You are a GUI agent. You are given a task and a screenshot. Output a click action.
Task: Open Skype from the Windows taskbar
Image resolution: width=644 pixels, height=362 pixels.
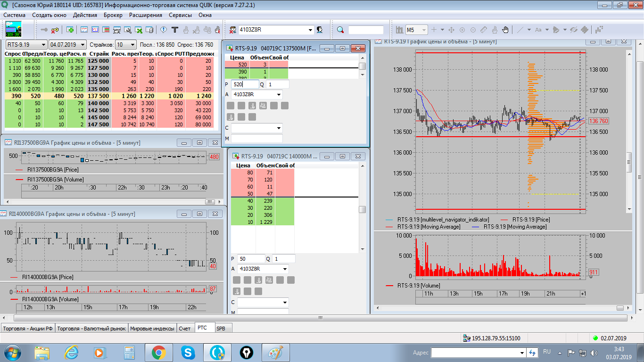coord(188,352)
